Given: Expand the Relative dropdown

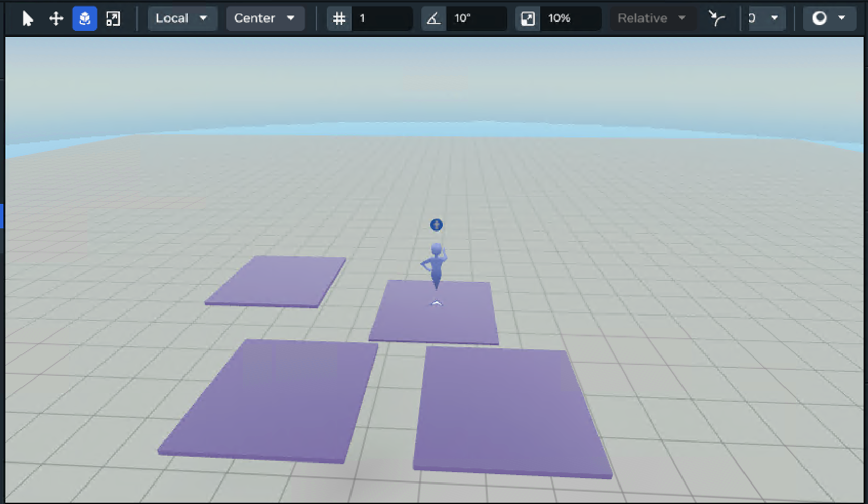Looking at the screenshot, I should tap(651, 18).
